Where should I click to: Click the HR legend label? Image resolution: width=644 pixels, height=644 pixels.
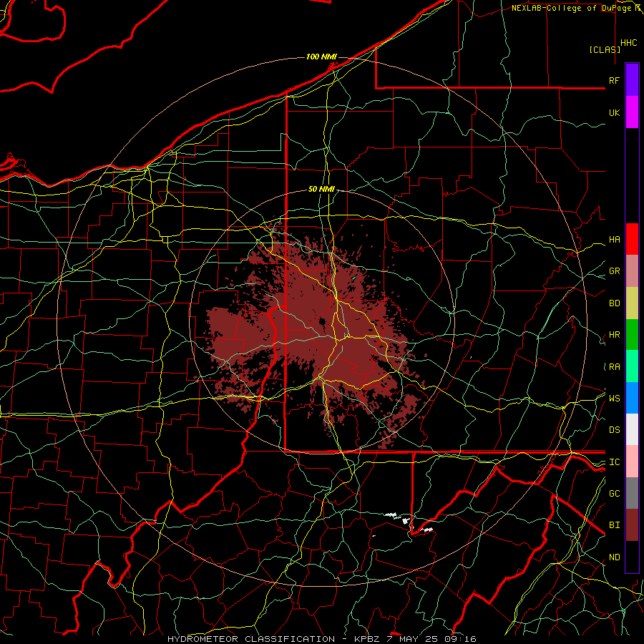pos(615,335)
